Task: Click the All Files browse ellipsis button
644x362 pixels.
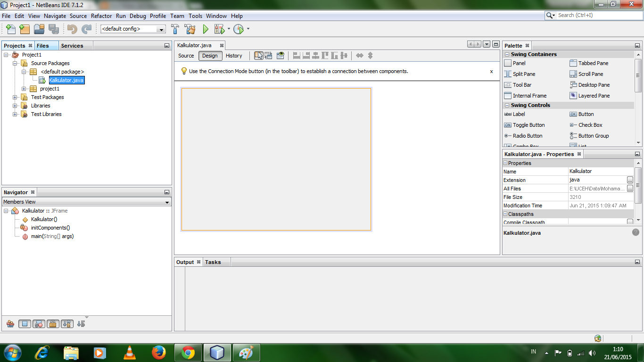Action: pyautogui.click(x=630, y=189)
